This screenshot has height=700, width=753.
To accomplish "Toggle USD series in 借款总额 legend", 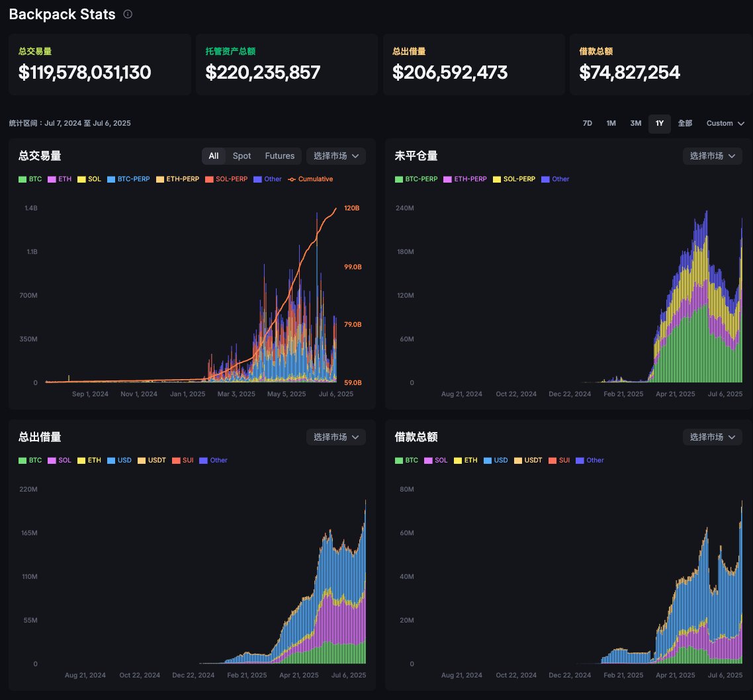I will (x=496, y=460).
